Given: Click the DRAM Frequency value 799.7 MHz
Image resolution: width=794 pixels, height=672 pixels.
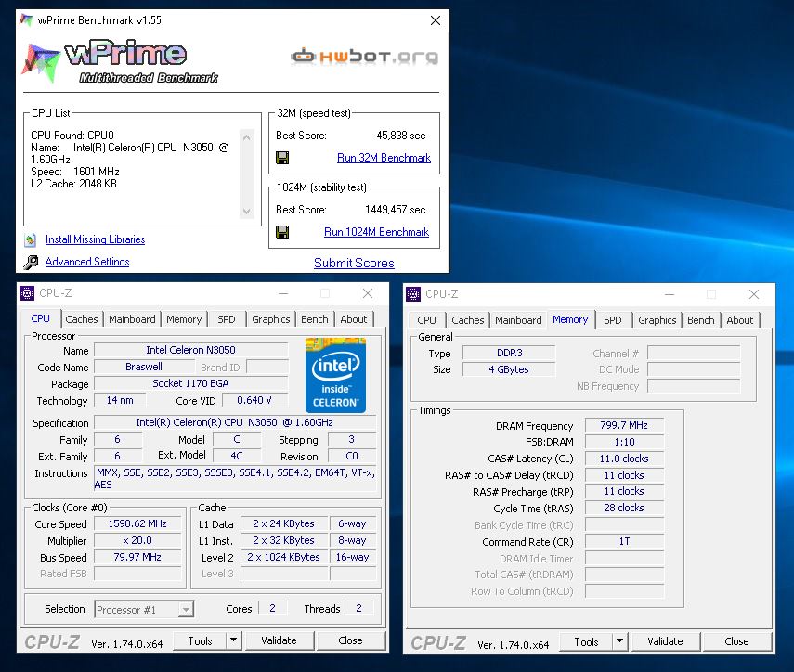Looking at the screenshot, I should pos(624,425).
